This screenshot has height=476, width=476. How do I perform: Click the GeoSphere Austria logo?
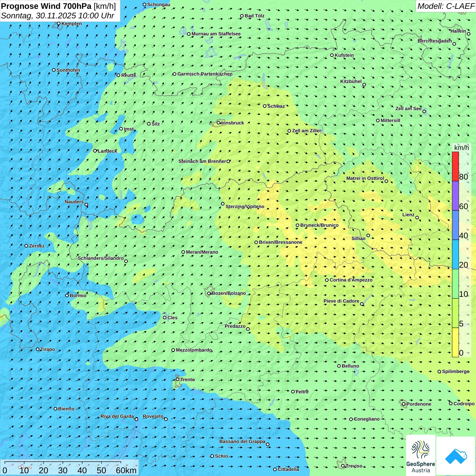click(421, 456)
